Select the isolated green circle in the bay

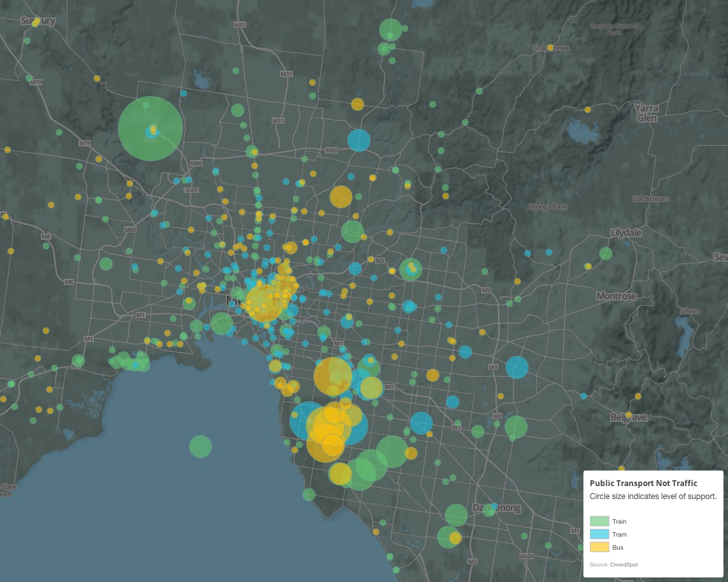(201, 446)
